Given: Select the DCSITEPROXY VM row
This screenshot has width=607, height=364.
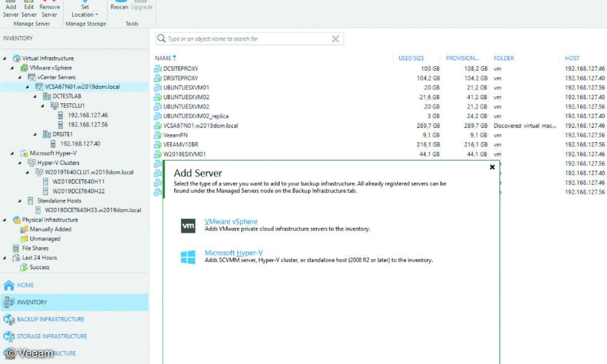Looking at the screenshot, I should tap(380, 68).
